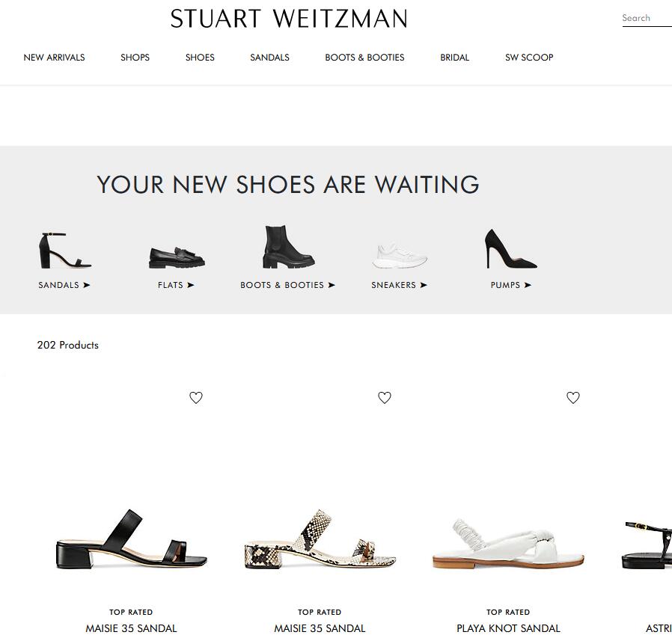Open the New Arrivals menu
This screenshot has height=635, width=672.
54,58
